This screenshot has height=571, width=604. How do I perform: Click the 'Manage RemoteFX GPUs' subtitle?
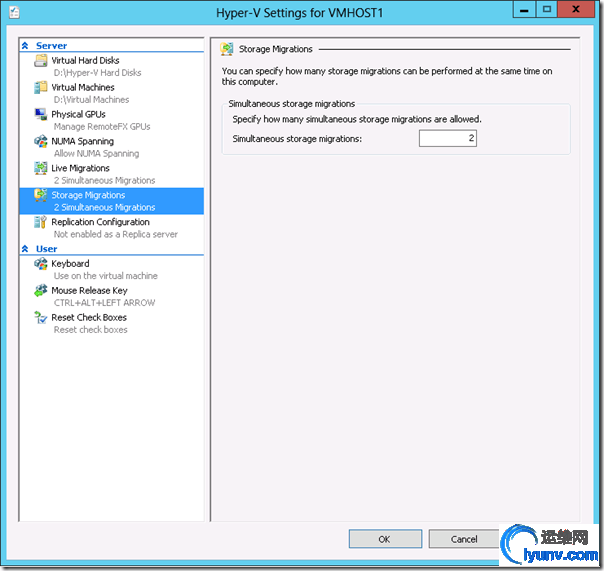click(102, 127)
